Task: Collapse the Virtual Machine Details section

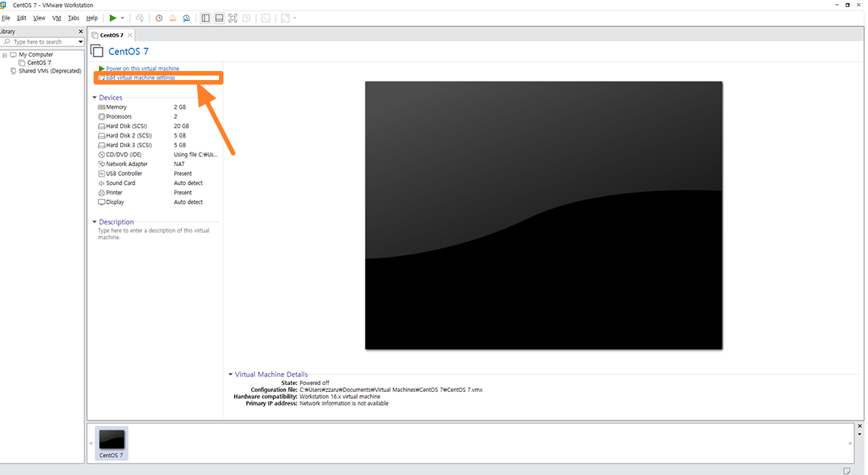Action: coord(230,375)
